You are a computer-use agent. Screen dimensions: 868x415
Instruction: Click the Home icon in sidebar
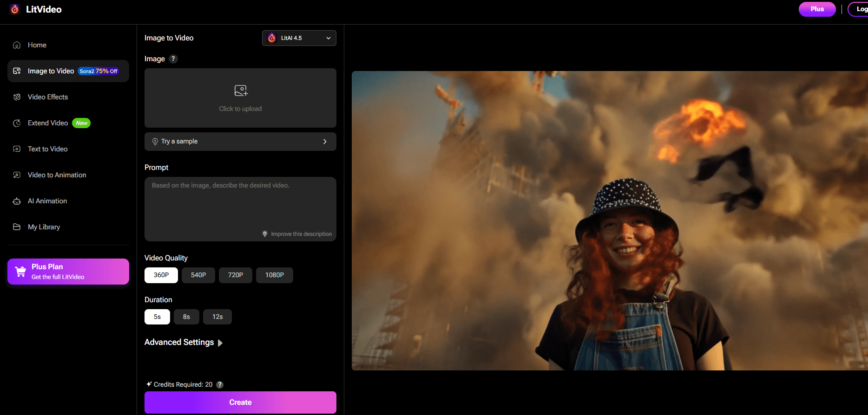tap(17, 45)
